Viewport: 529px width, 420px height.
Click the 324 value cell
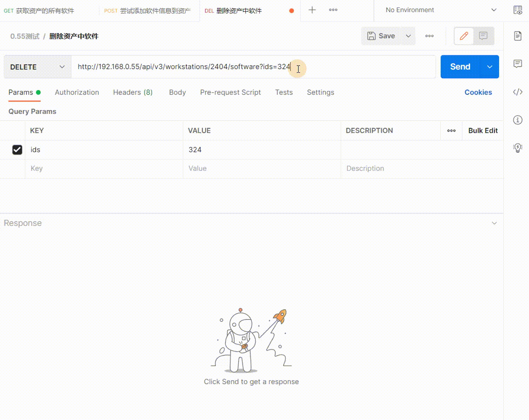pos(262,150)
